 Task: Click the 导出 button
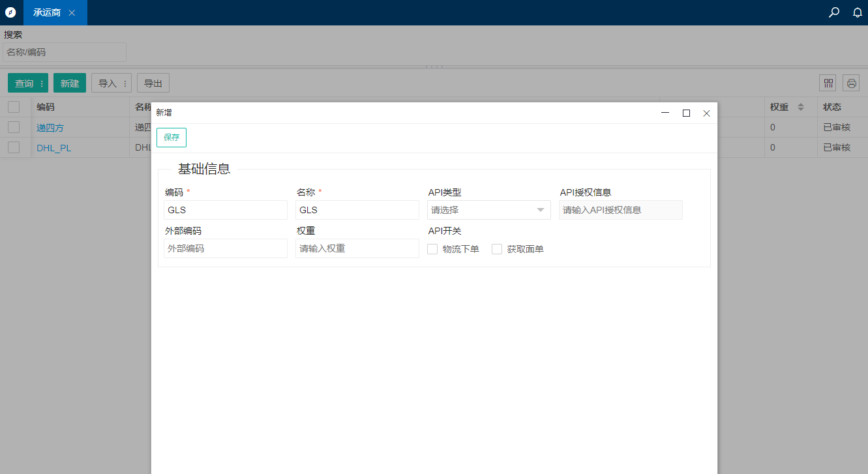tap(153, 83)
